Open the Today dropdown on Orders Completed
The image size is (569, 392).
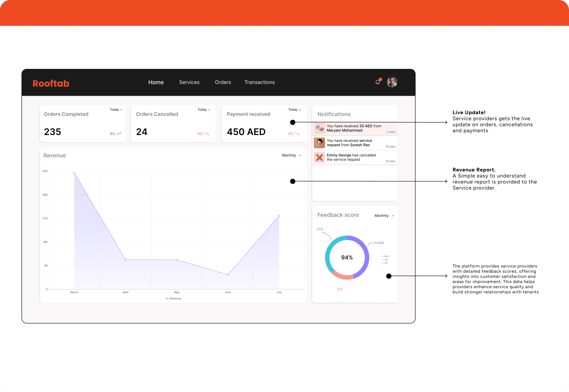click(116, 110)
